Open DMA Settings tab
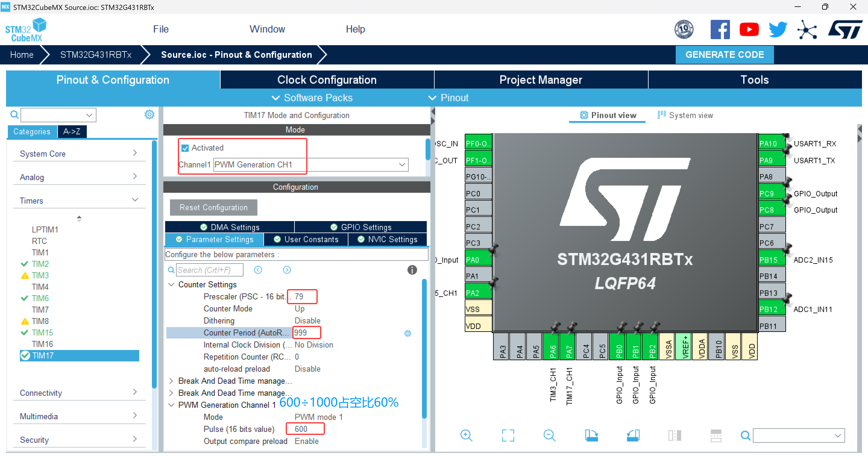This screenshot has width=868, height=459. pos(230,227)
